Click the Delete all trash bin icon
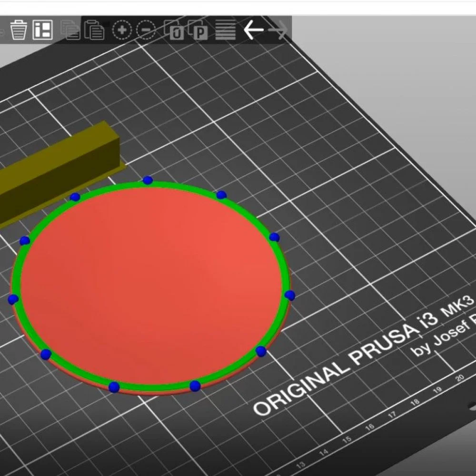The height and width of the screenshot is (476, 476). (x=19, y=30)
